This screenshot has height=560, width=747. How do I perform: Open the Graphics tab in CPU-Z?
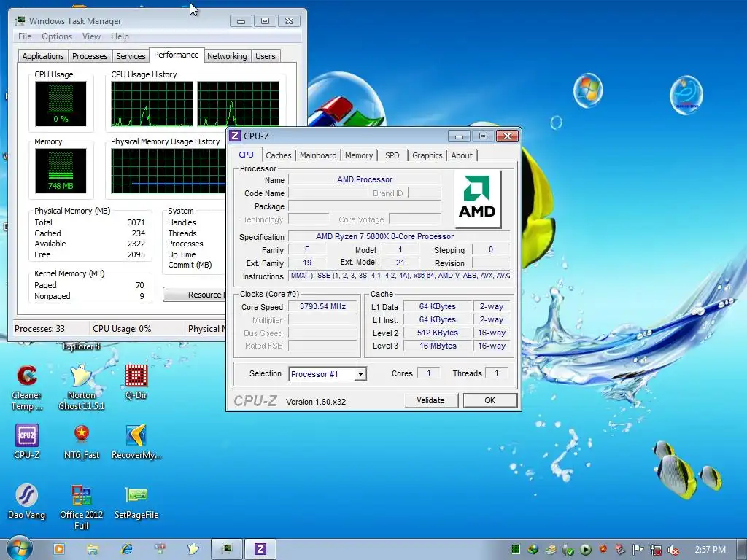coord(427,155)
